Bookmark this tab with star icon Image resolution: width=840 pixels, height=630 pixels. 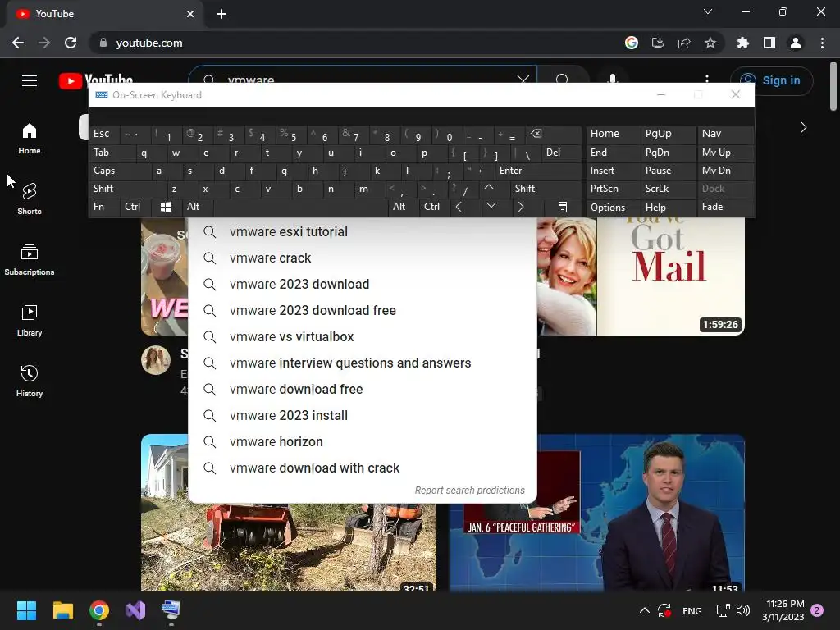tap(710, 43)
